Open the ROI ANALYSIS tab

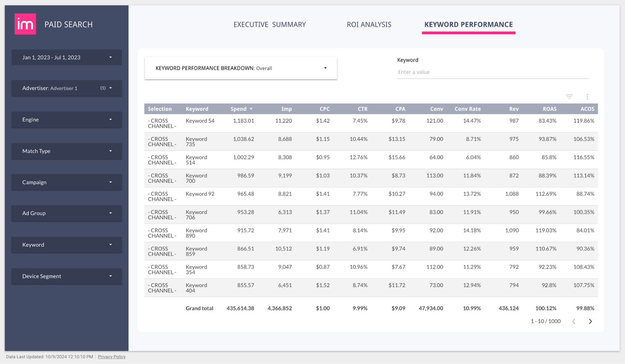pos(368,24)
